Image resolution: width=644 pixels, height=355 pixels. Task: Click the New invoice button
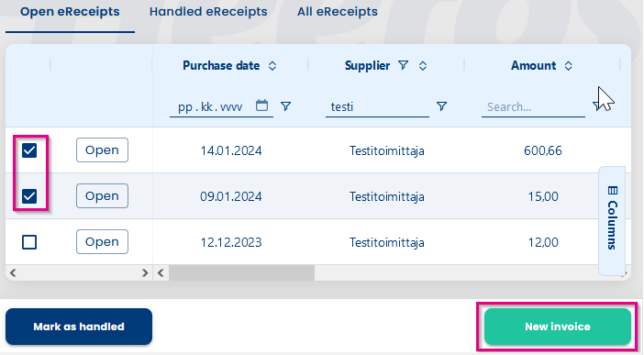pyautogui.click(x=558, y=327)
